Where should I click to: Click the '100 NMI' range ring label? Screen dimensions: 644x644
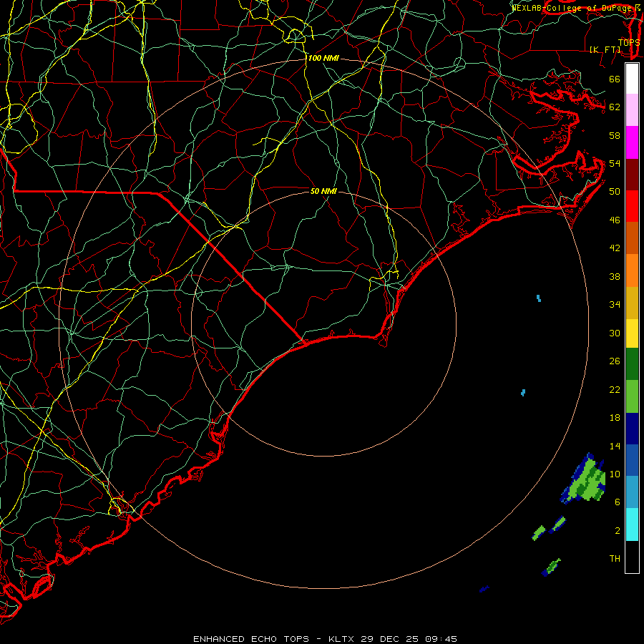pos(323,59)
